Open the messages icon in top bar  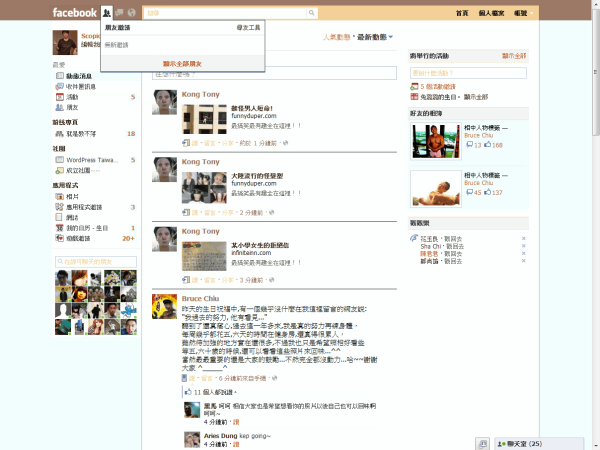tap(119, 13)
